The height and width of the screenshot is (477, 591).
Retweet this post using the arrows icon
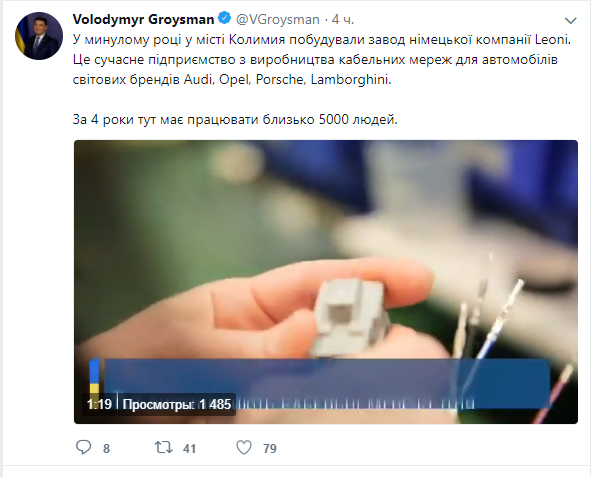click(164, 448)
